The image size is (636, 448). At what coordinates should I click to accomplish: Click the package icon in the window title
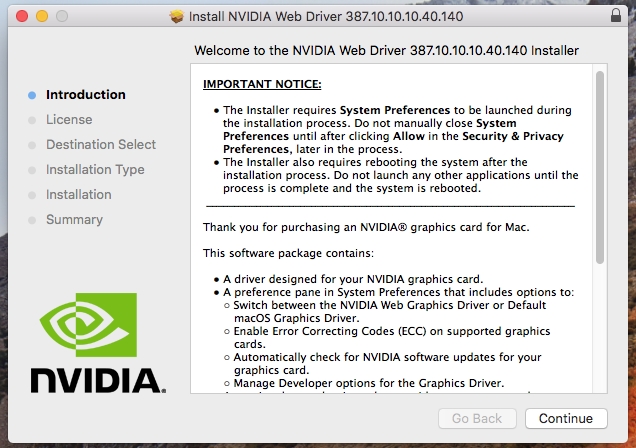point(177,16)
